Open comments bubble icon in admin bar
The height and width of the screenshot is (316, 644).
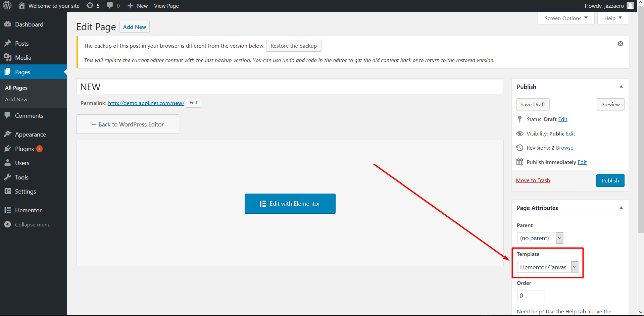(110, 6)
